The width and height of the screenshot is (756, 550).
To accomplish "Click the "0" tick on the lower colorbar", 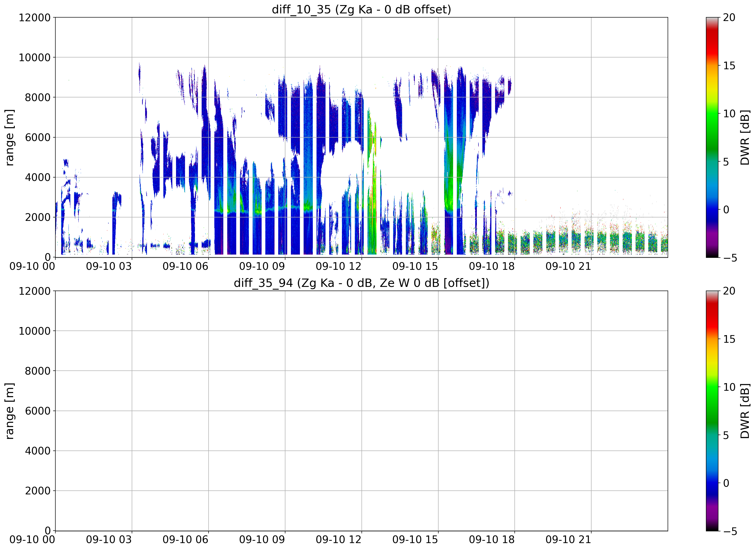I will coord(726,483).
